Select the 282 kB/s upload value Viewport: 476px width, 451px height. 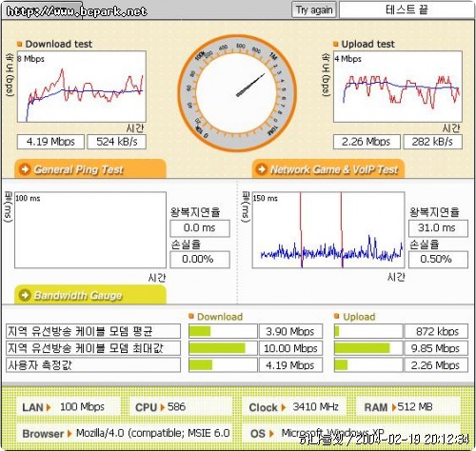(x=432, y=142)
